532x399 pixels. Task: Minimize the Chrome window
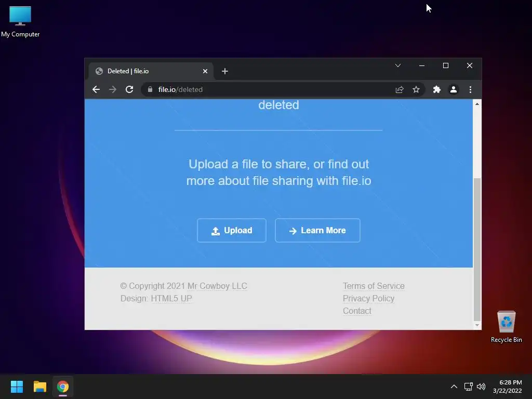click(422, 65)
